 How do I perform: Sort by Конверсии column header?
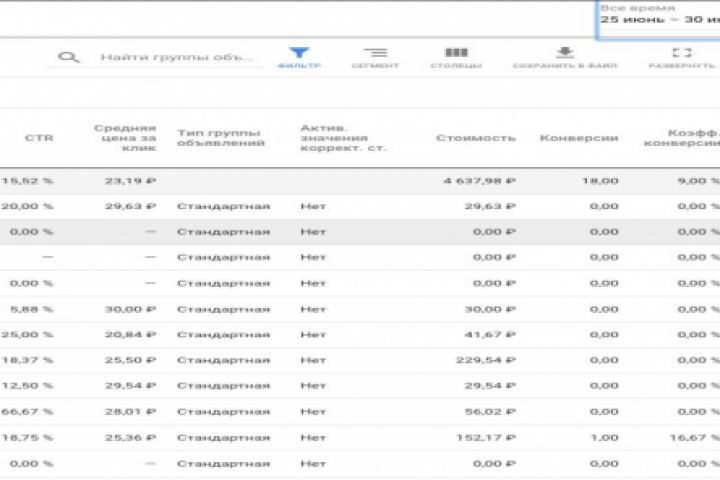point(579,138)
